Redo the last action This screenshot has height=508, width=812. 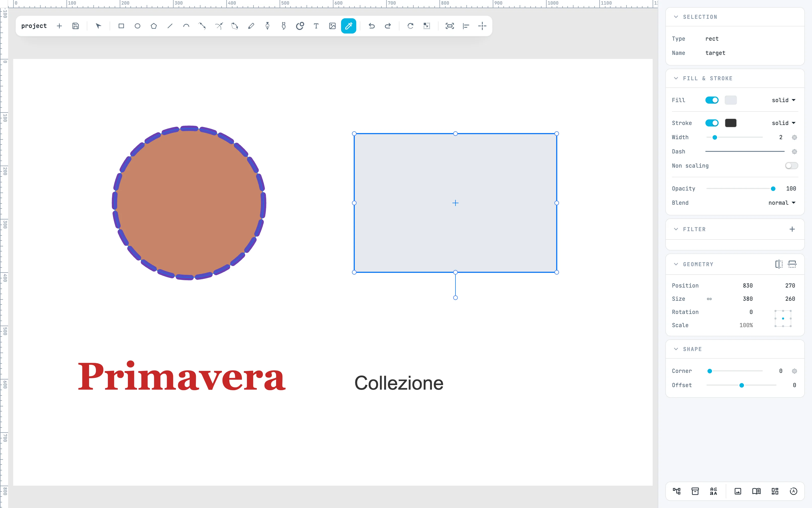387,26
